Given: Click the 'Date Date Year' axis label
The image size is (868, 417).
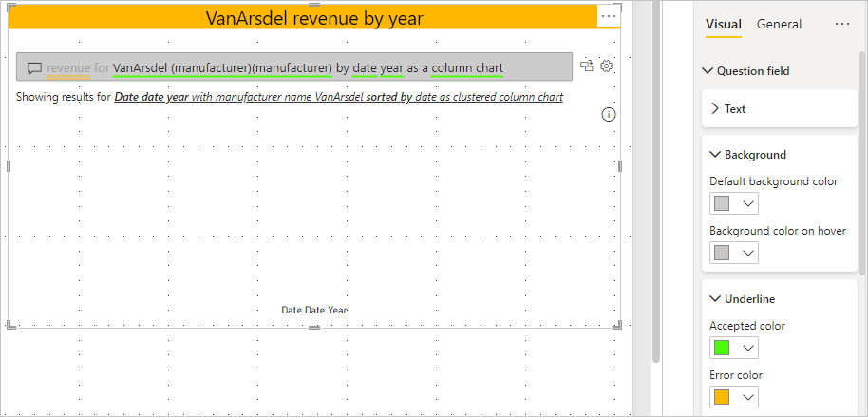Looking at the screenshot, I should click(314, 310).
